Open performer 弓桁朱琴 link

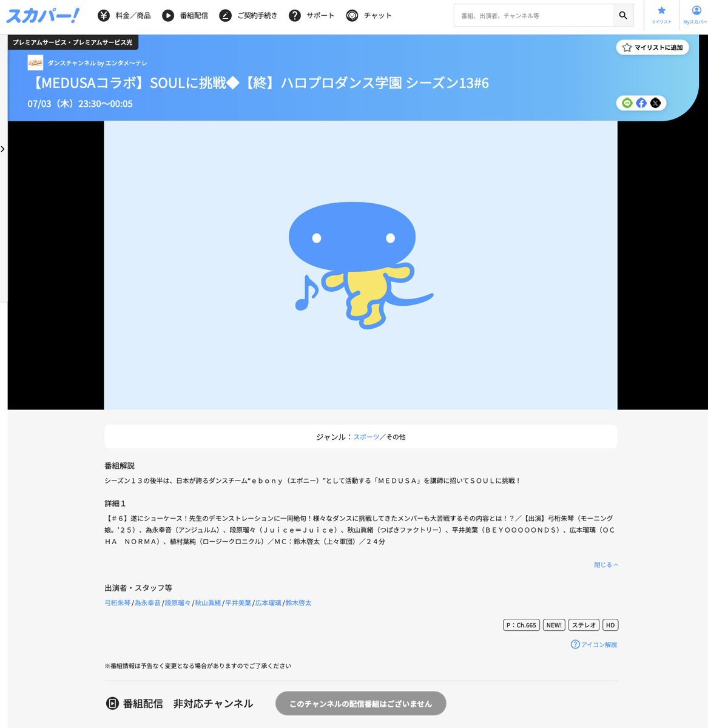coord(118,603)
